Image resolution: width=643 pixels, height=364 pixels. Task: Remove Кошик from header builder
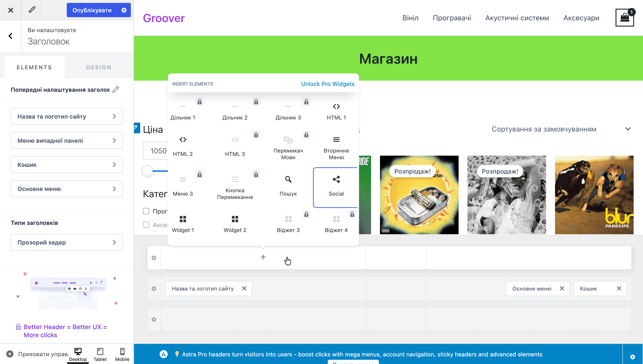click(x=619, y=288)
